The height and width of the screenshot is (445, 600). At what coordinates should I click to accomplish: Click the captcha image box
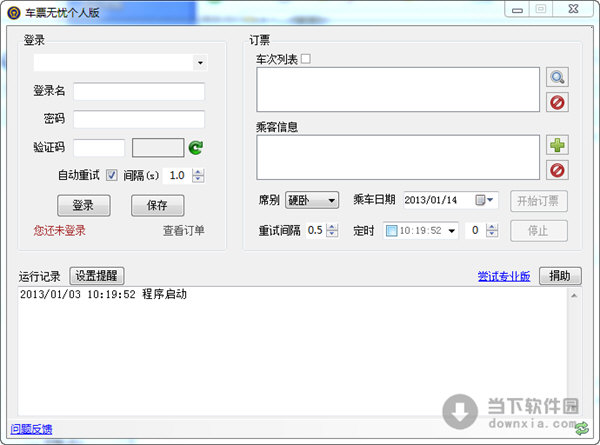click(x=158, y=148)
